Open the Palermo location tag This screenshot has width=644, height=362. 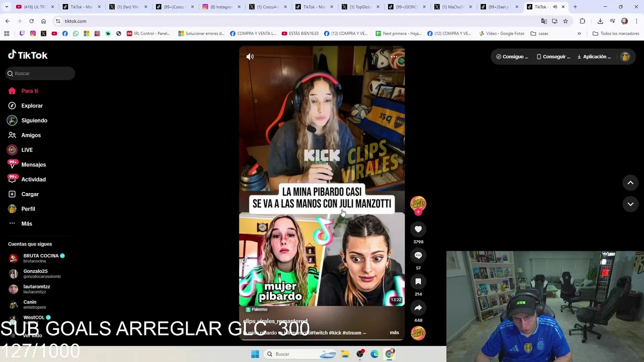point(257,309)
